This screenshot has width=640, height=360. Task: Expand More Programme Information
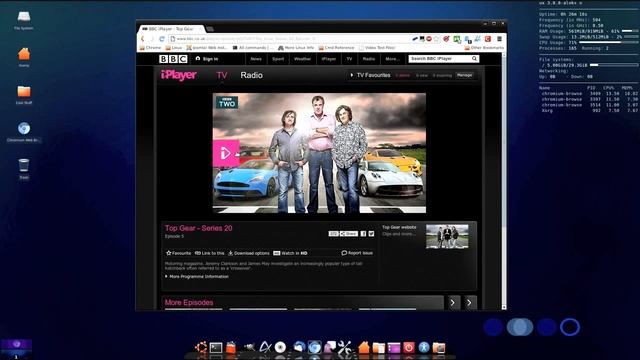pos(197,276)
